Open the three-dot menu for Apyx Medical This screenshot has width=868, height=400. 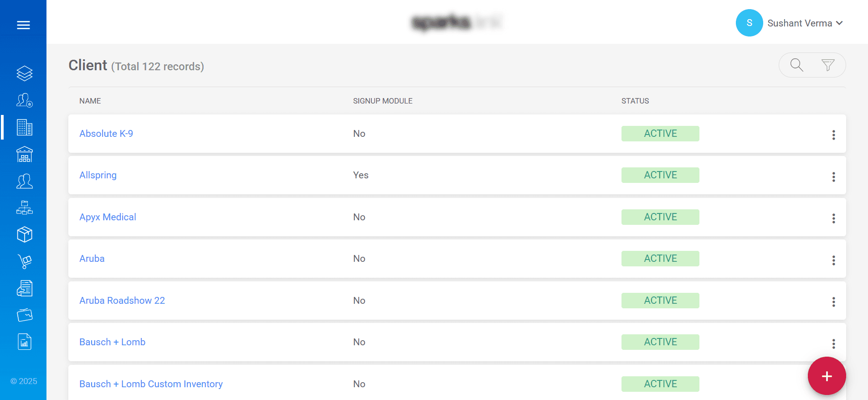coord(834,218)
